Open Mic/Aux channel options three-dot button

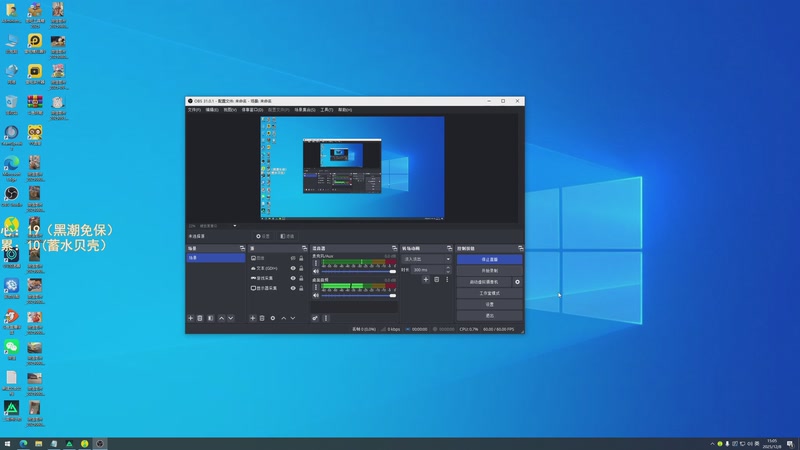pos(315,263)
